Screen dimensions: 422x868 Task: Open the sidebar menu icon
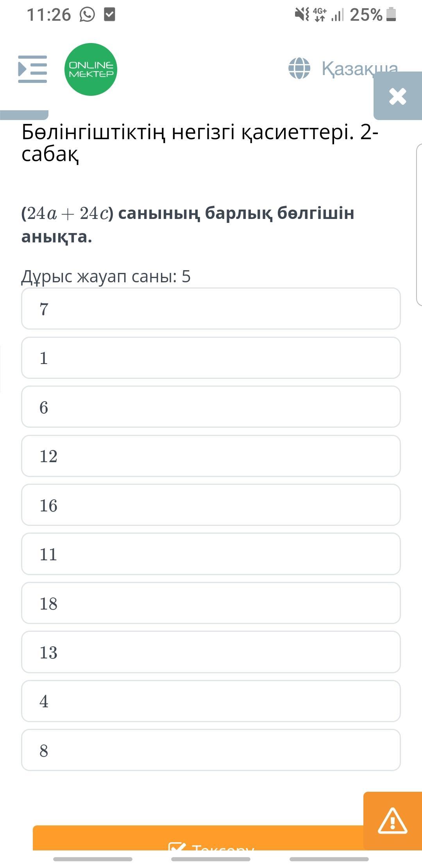pos(32,69)
